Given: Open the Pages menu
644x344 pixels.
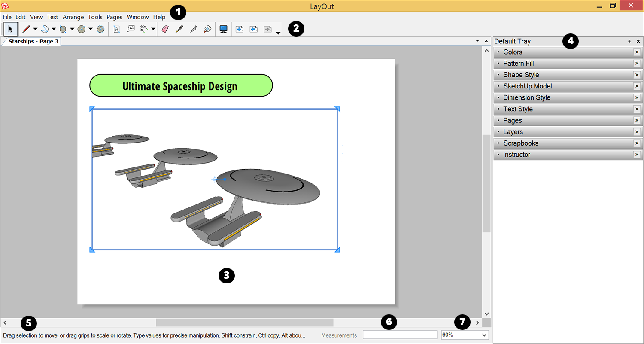Looking at the screenshot, I should [114, 17].
